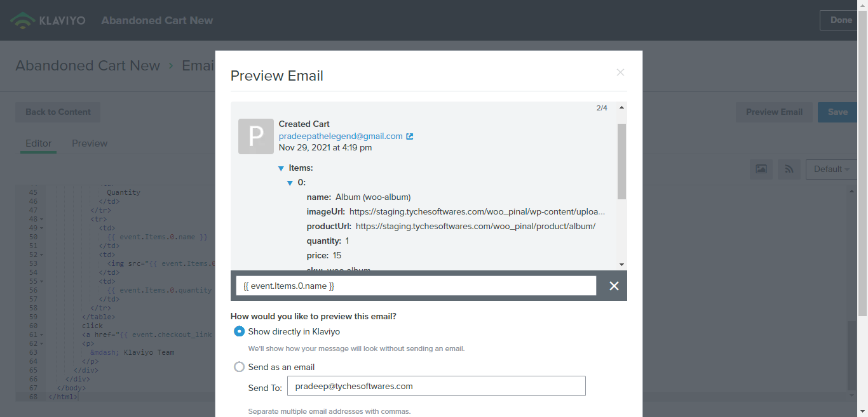Image resolution: width=868 pixels, height=417 pixels.
Task: Click the P avatar thumbnail
Action: pos(255,136)
